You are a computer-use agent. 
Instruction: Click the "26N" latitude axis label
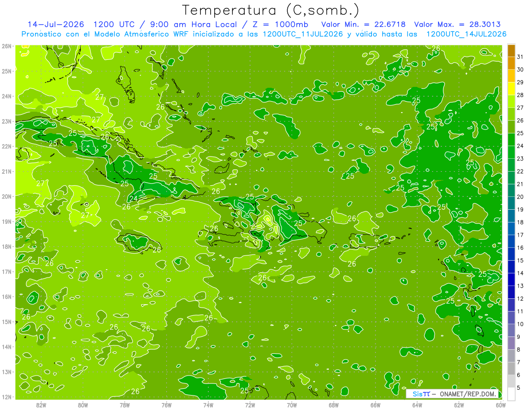[6, 46]
